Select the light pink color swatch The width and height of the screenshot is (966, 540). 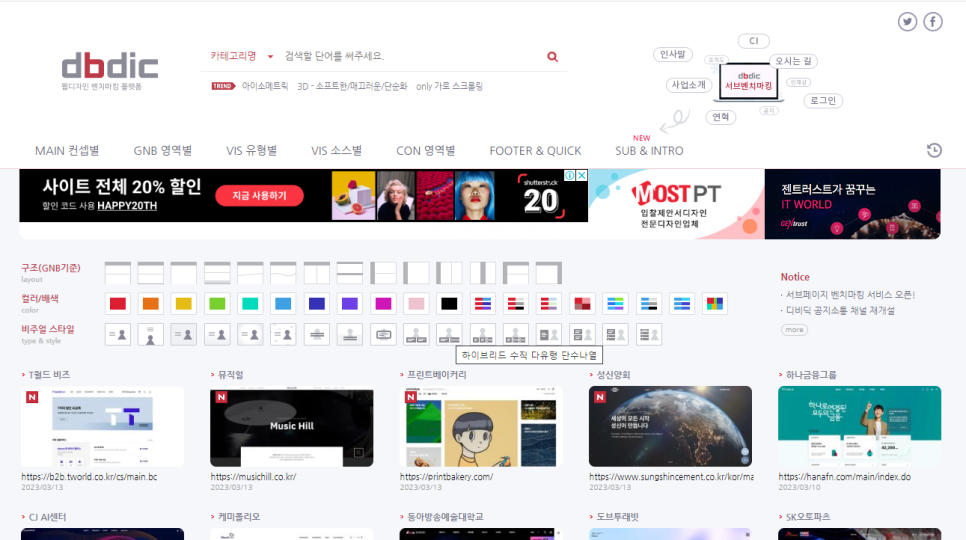click(x=416, y=304)
